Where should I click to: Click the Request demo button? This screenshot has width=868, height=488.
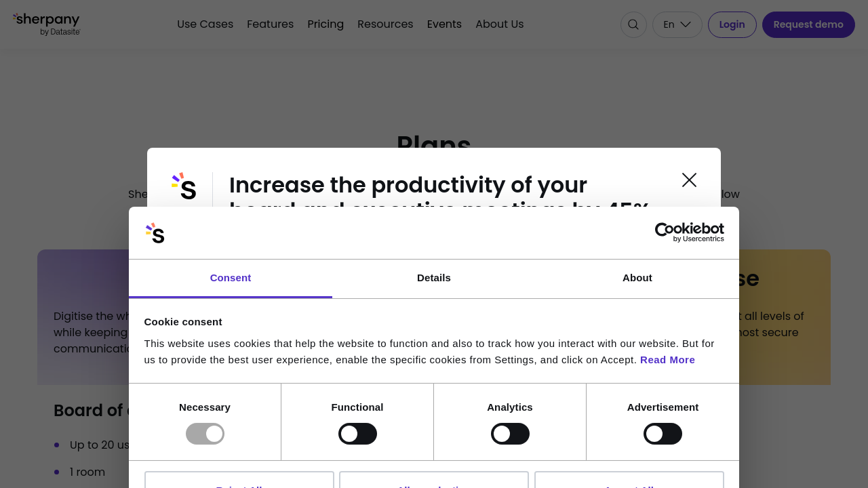point(808,25)
